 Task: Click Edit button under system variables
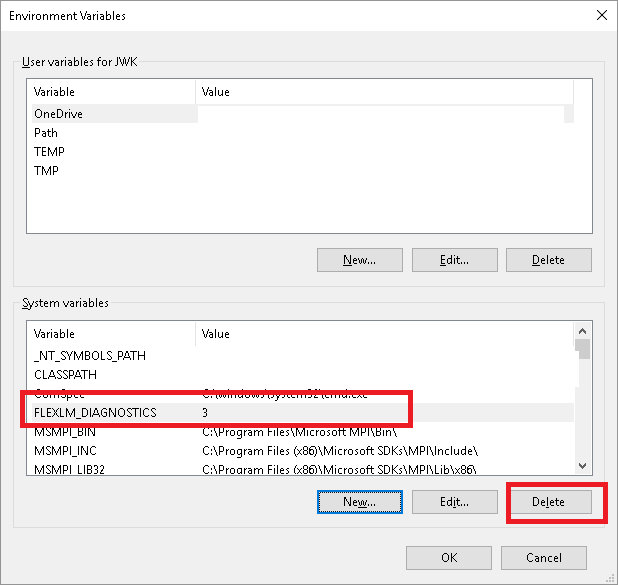[454, 502]
